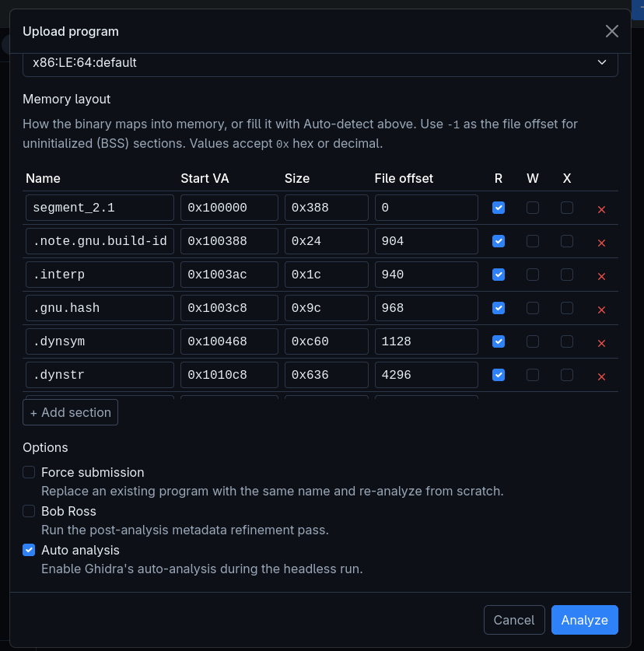Click the Start VA column header
Screen dimensions: 644x651
(x=205, y=179)
